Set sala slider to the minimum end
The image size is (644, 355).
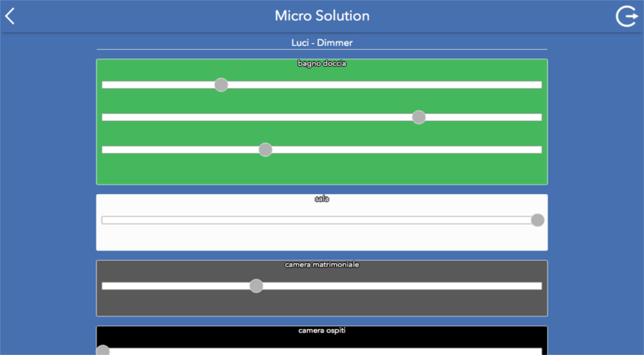click(104, 220)
